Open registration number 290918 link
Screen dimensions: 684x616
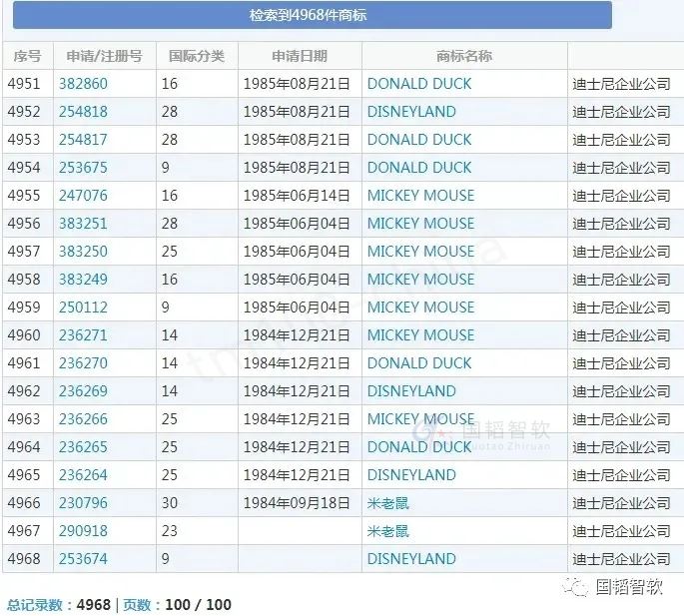pos(83,530)
